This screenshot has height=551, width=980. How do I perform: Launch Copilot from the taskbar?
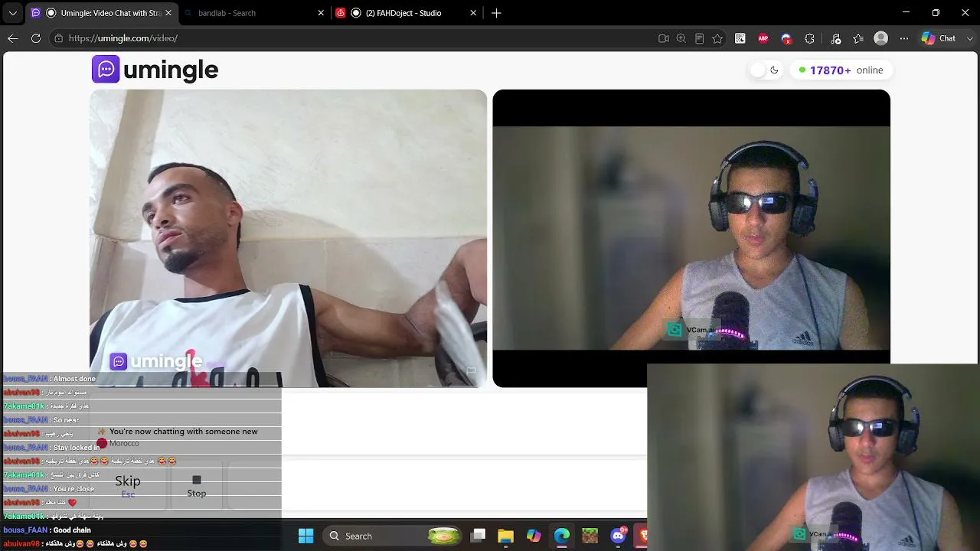pos(534,536)
